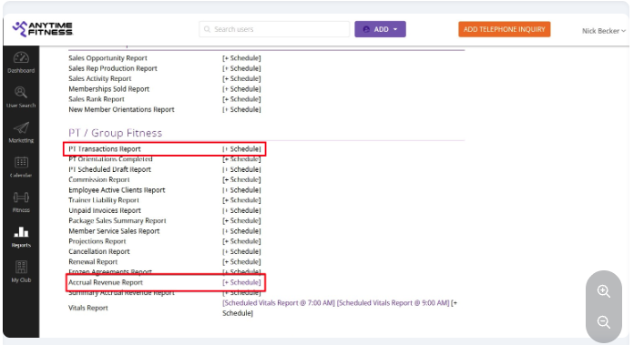Open New Member Orientations Report
Screen dimensions: 644x345
tap(121, 109)
